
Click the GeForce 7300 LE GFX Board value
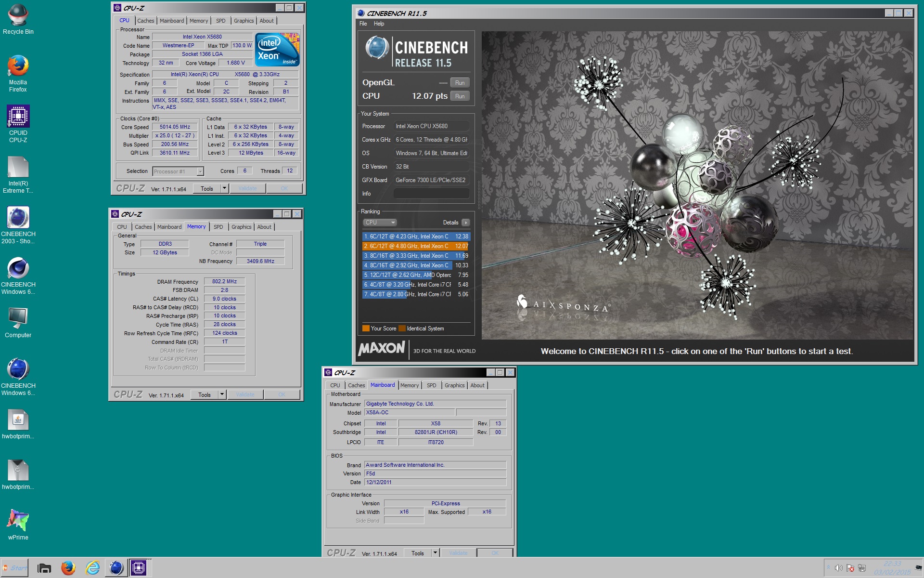[431, 180]
